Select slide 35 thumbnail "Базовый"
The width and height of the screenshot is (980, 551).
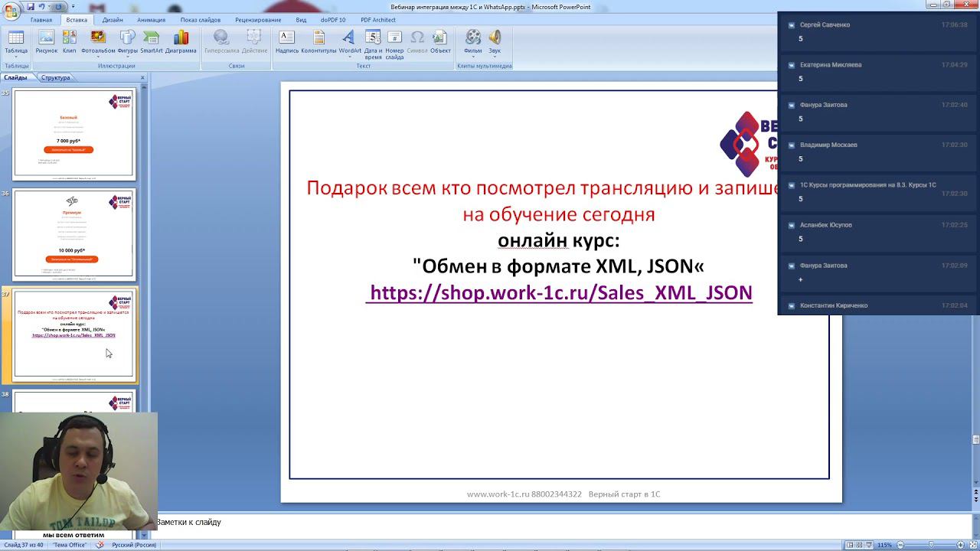pyautogui.click(x=74, y=134)
